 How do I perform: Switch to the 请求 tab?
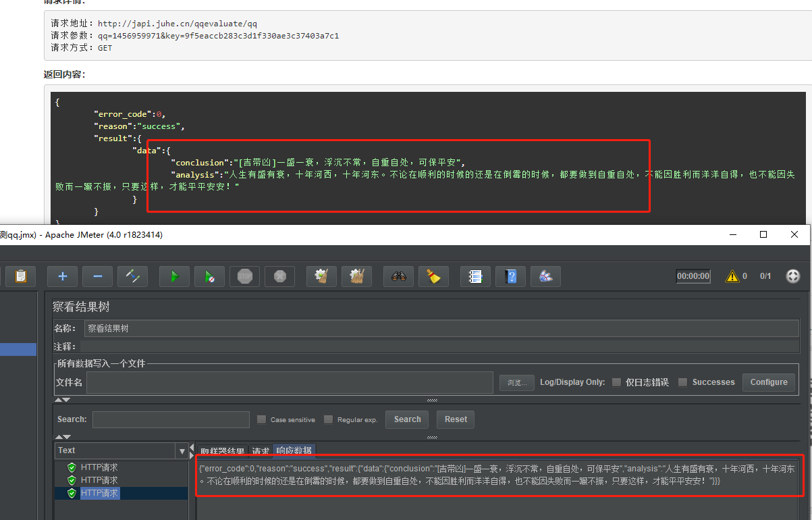tap(261, 451)
